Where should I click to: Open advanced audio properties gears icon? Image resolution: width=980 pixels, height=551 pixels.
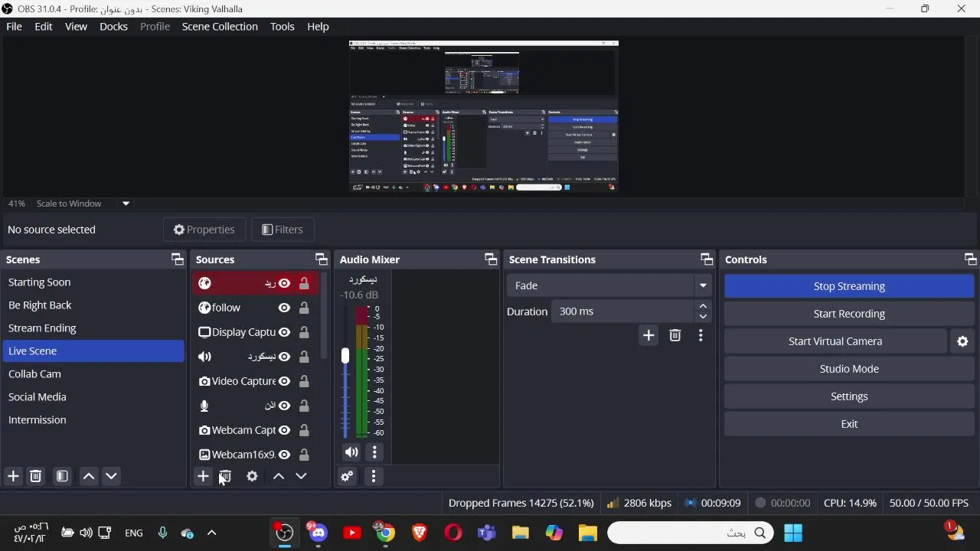point(347,476)
